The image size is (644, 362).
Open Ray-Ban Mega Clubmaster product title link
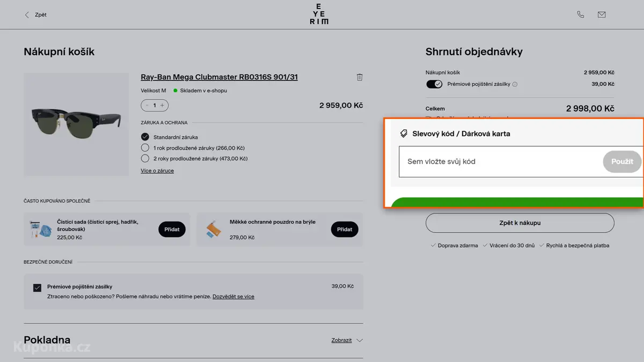(219, 77)
